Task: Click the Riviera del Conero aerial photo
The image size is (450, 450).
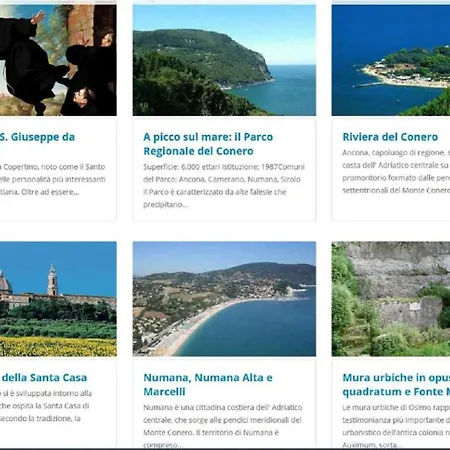Action: pyautogui.click(x=391, y=60)
